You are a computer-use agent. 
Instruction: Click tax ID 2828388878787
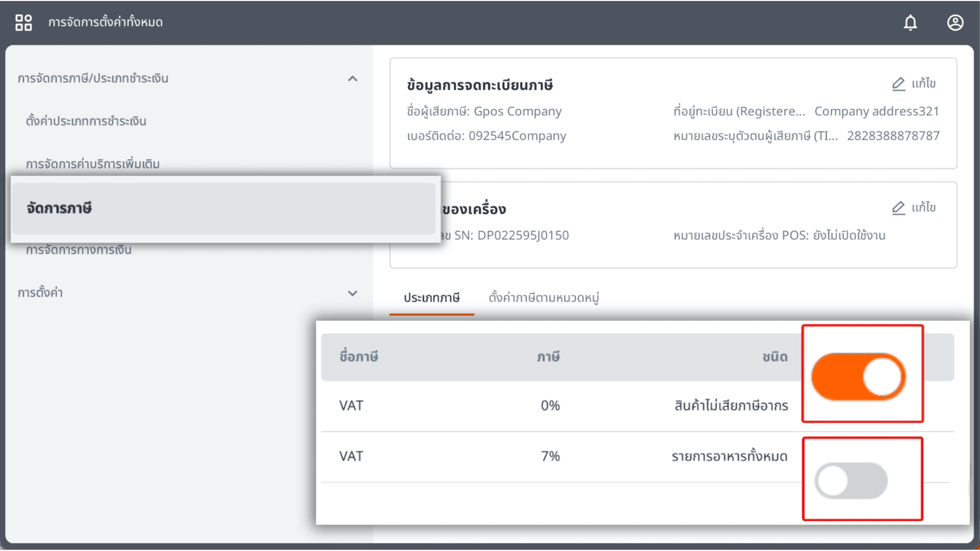tap(893, 136)
